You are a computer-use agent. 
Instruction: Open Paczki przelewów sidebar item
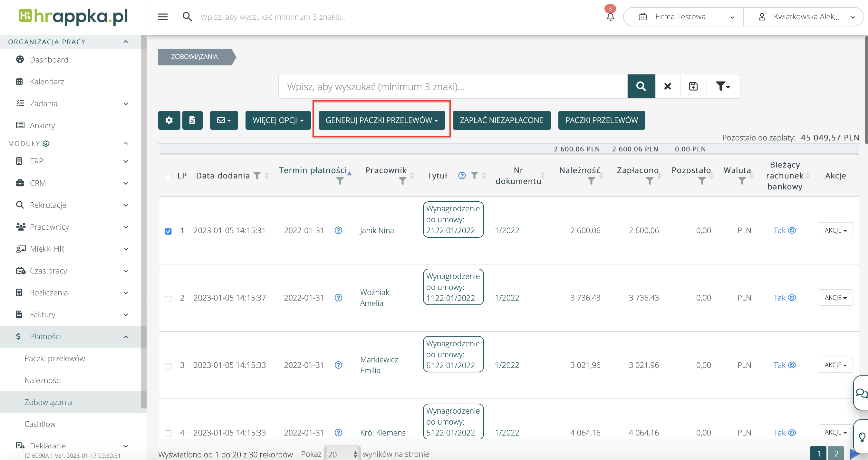pyautogui.click(x=54, y=358)
